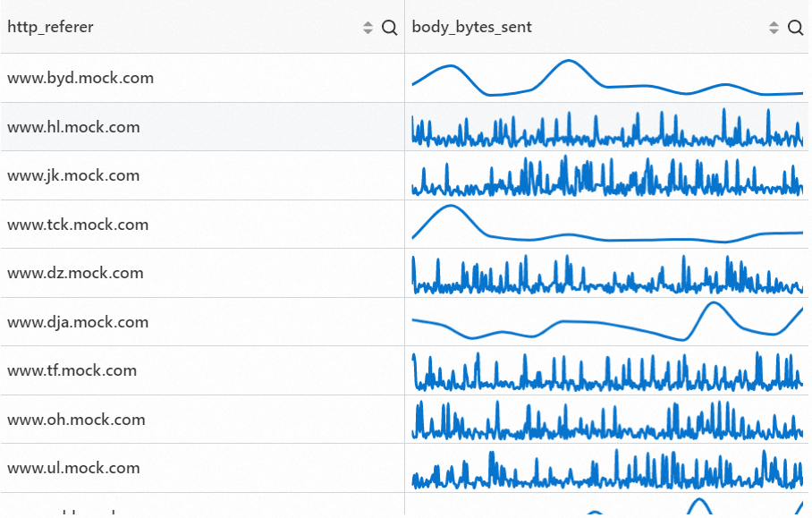Open the sparkline chart for www.byd.mock.com
812x518 pixels.
607,78
